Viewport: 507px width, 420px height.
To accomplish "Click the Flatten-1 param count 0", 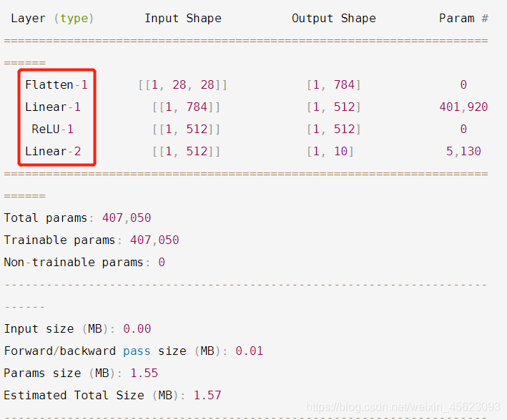I will pyautogui.click(x=463, y=84).
